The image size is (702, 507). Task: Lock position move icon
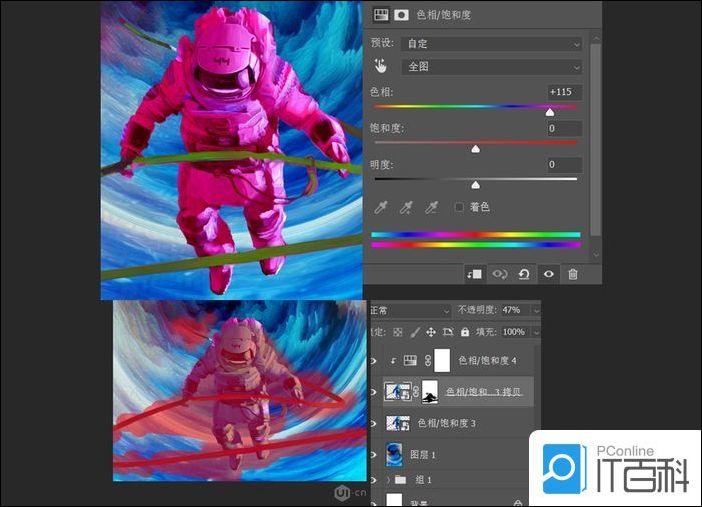[431, 332]
